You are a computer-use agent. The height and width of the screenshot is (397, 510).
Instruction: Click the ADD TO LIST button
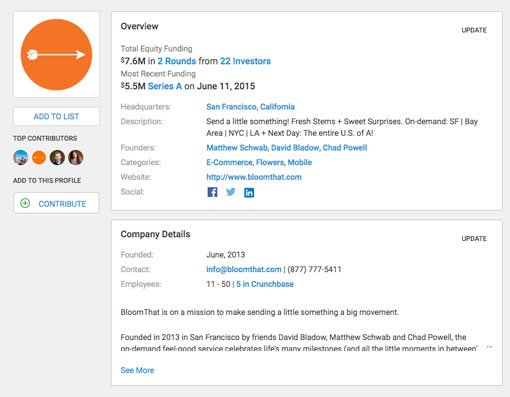pos(56,116)
